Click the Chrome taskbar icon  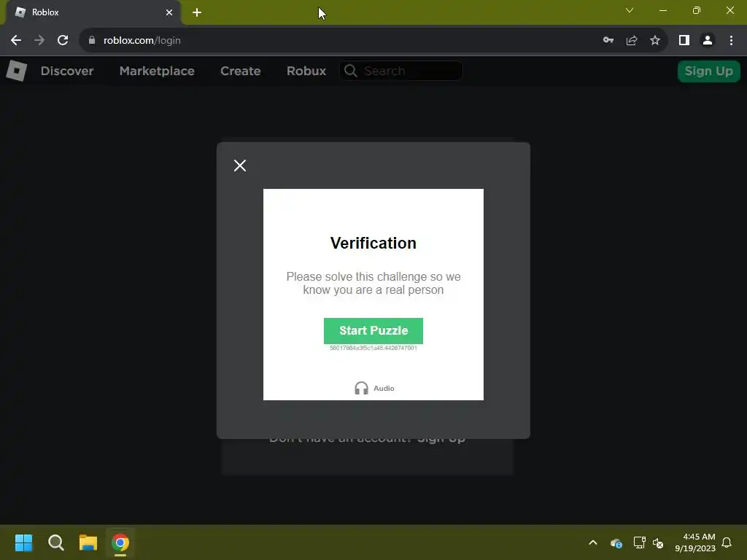click(x=120, y=542)
